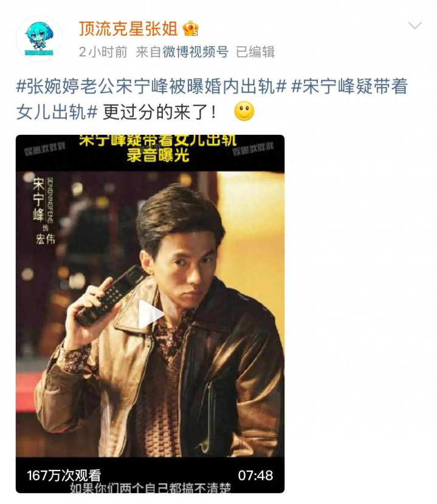Click the left 娱圈狄胖胖 watermark
The height and width of the screenshot is (504, 437).
tap(45, 149)
